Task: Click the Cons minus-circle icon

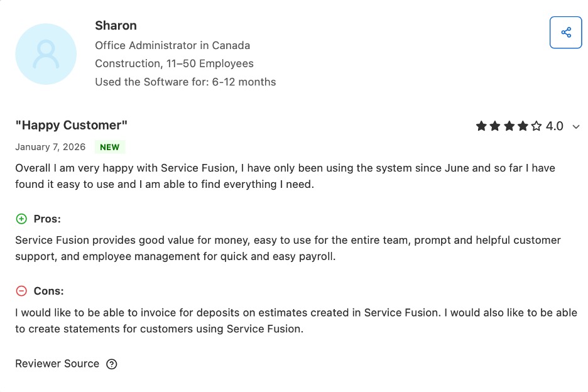Action: pos(21,291)
